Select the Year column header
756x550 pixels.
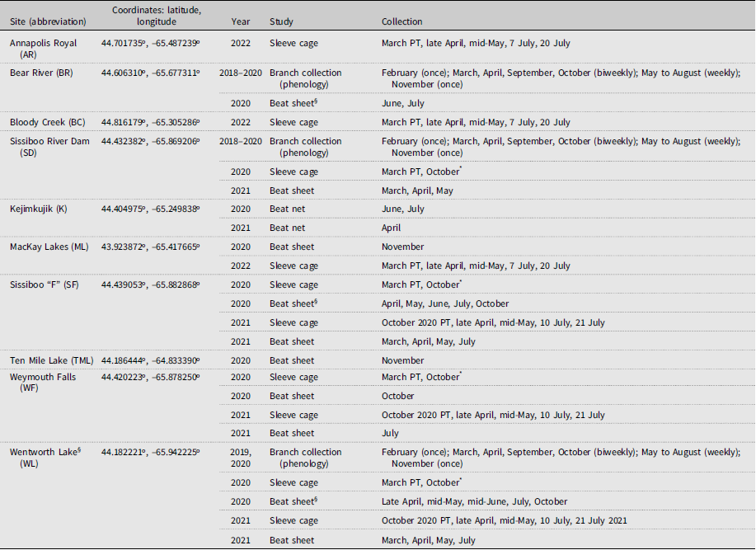click(x=243, y=21)
